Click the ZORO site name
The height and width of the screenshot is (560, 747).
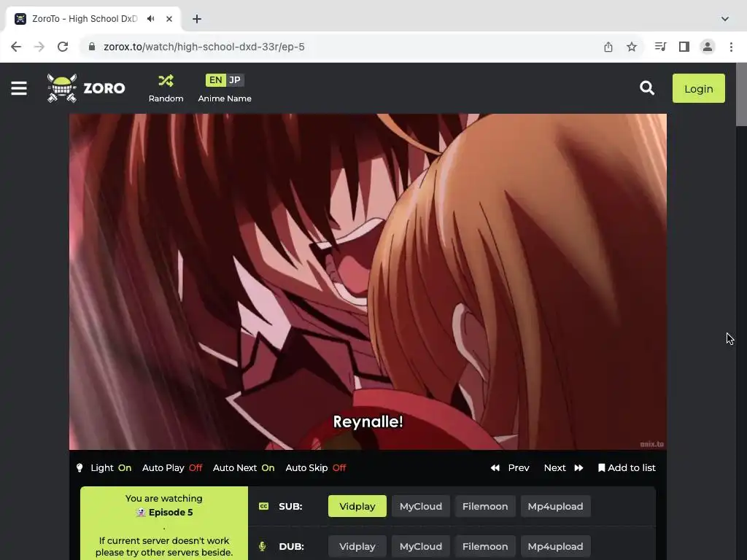104,88
